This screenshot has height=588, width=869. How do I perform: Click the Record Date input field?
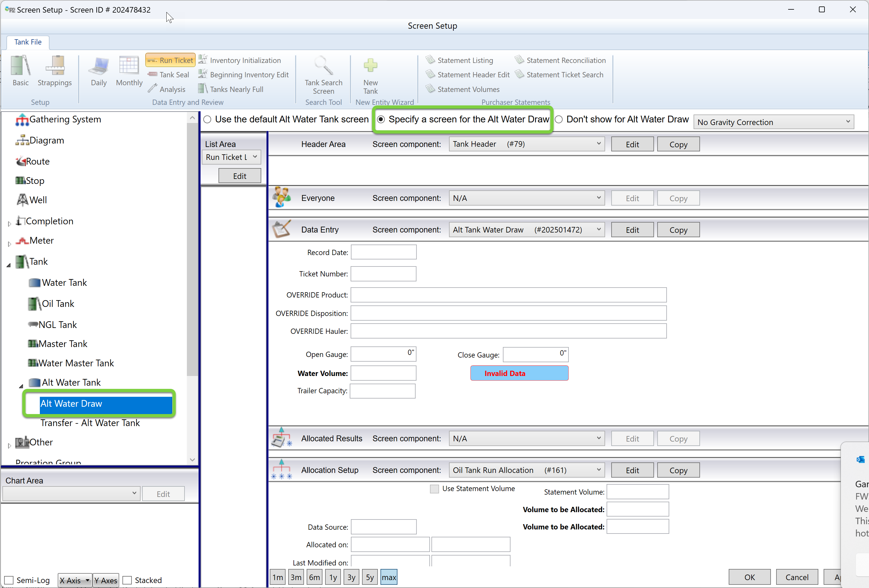tap(383, 252)
